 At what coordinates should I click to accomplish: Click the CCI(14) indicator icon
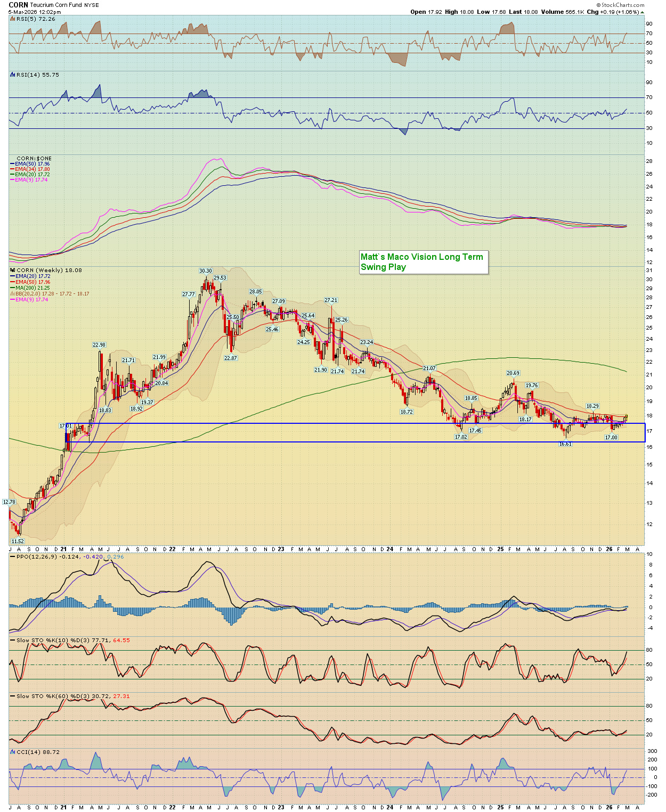pyautogui.click(x=13, y=752)
